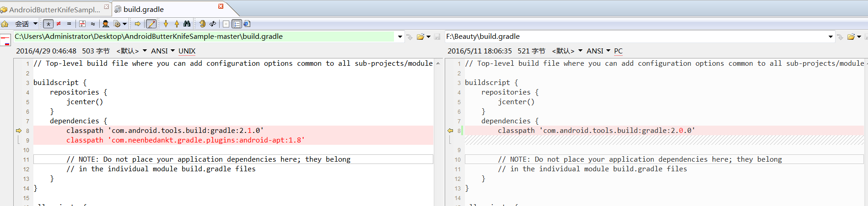
Task: Open the right pane ANSI encoding dropdown
Action: [x=598, y=51]
